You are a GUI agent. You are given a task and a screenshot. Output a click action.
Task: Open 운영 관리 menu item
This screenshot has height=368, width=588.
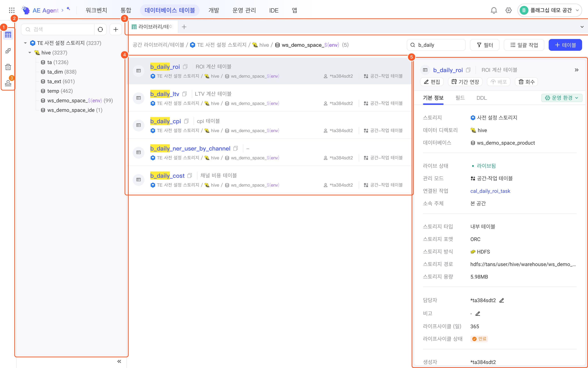tap(244, 10)
